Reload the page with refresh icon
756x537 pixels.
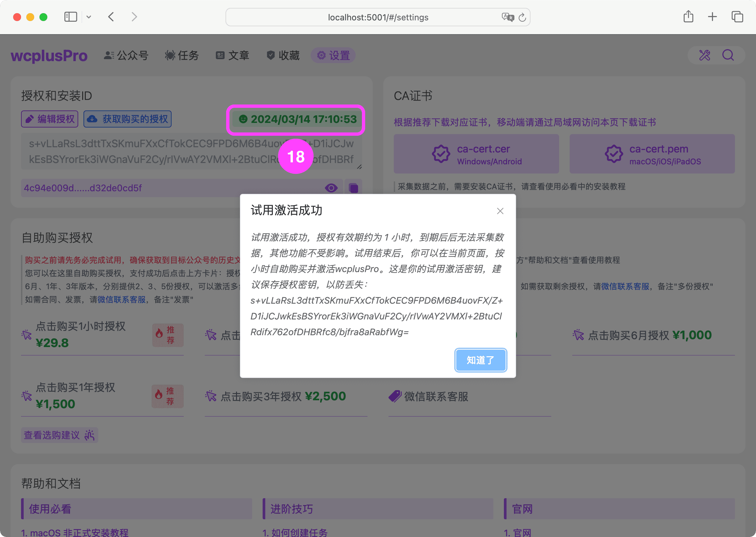[522, 17]
